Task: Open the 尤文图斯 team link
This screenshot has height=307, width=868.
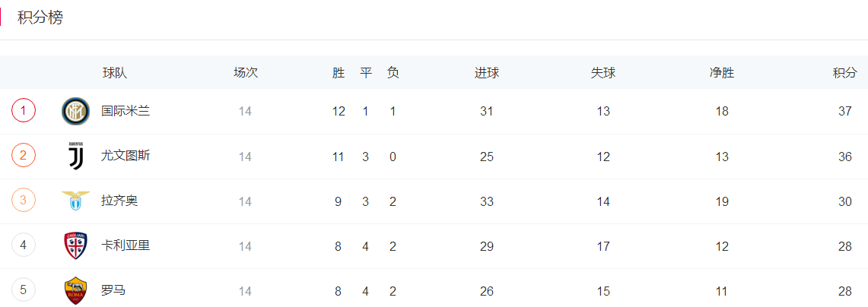Action: pyautogui.click(x=126, y=156)
